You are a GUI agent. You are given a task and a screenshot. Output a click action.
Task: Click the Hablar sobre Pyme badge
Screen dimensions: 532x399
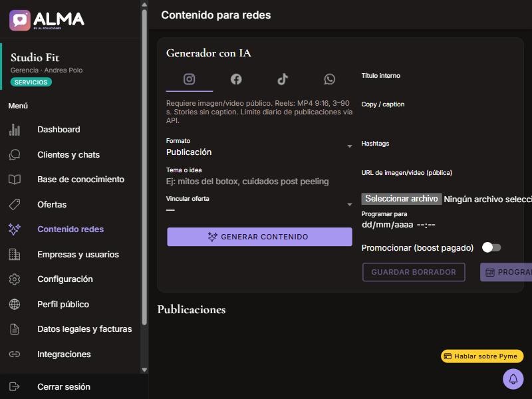[x=482, y=356]
